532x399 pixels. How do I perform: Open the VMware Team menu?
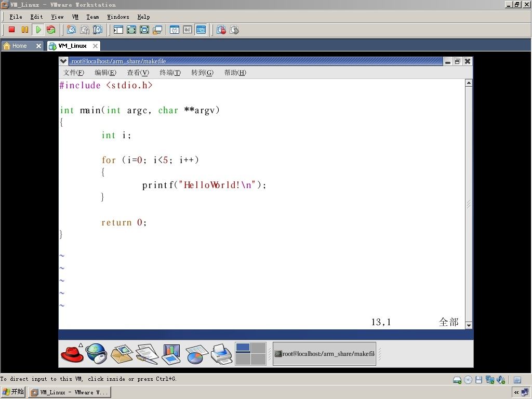point(92,17)
